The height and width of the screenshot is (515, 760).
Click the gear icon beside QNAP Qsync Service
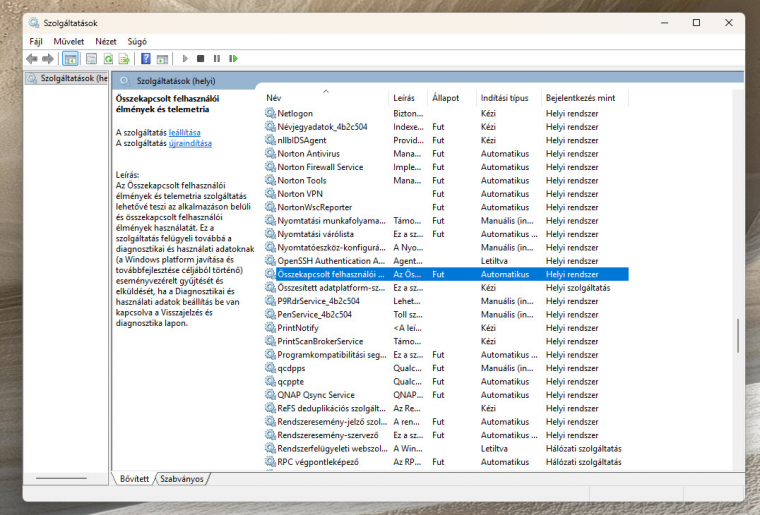click(270, 394)
